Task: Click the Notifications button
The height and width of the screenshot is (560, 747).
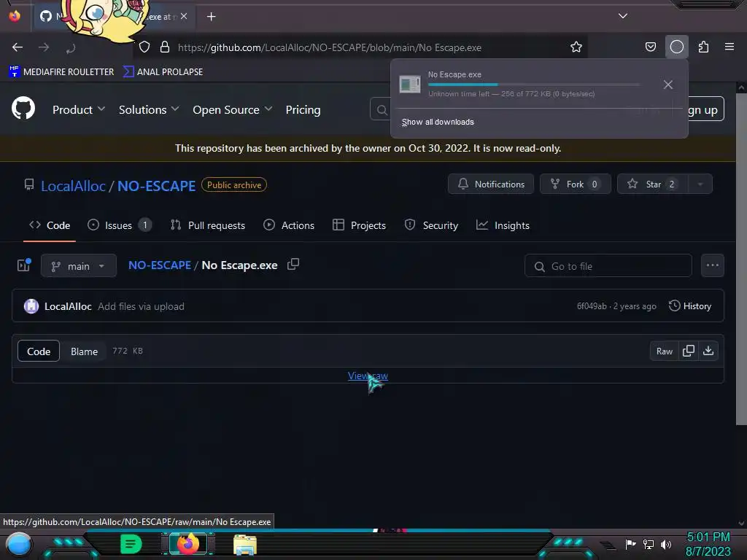Action: pos(491,184)
